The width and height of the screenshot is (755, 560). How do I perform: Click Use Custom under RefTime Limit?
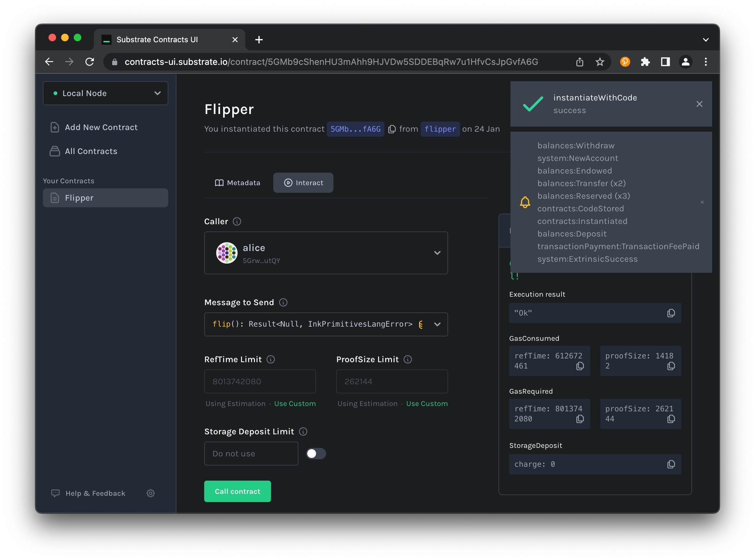click(295, 404)
